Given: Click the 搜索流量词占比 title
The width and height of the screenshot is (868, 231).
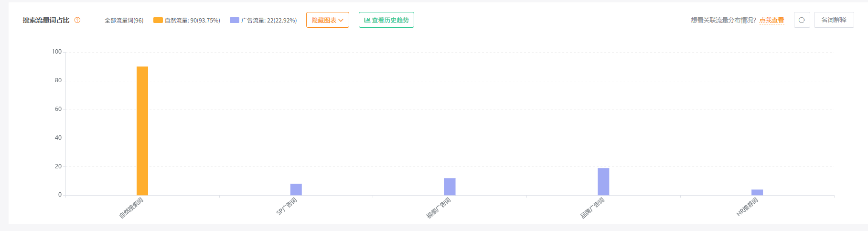Looking at the screenshot, I should (46, 20).
